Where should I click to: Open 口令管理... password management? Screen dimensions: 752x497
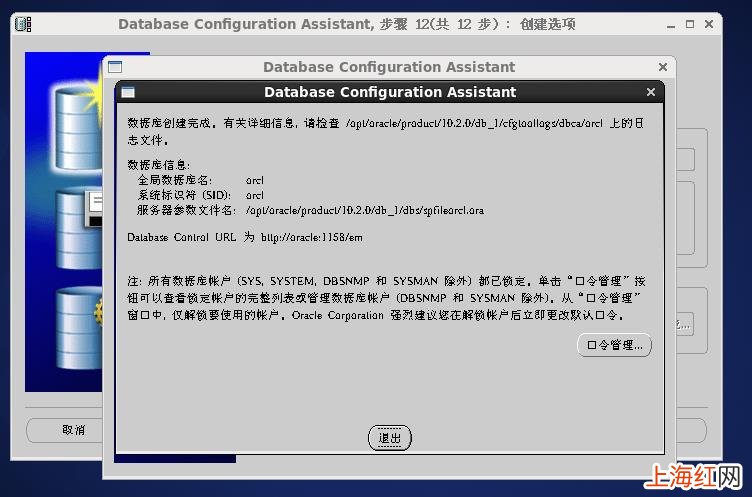pos(614,345)
